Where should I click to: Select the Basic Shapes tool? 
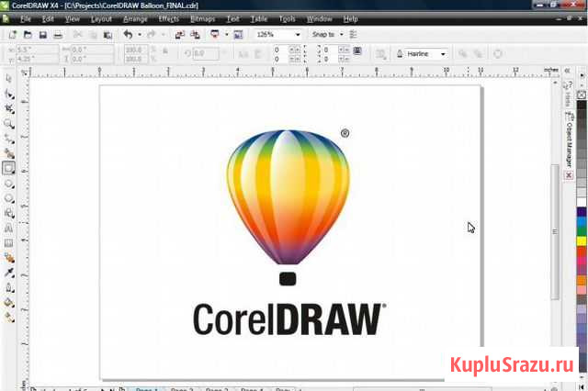[x=9, y=214]
